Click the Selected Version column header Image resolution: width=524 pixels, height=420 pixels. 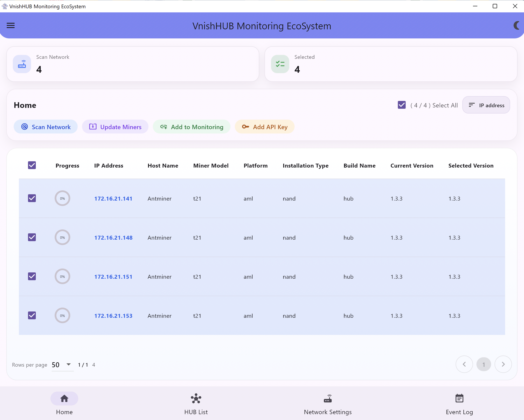pyautogui.click(x=471, y=166)
